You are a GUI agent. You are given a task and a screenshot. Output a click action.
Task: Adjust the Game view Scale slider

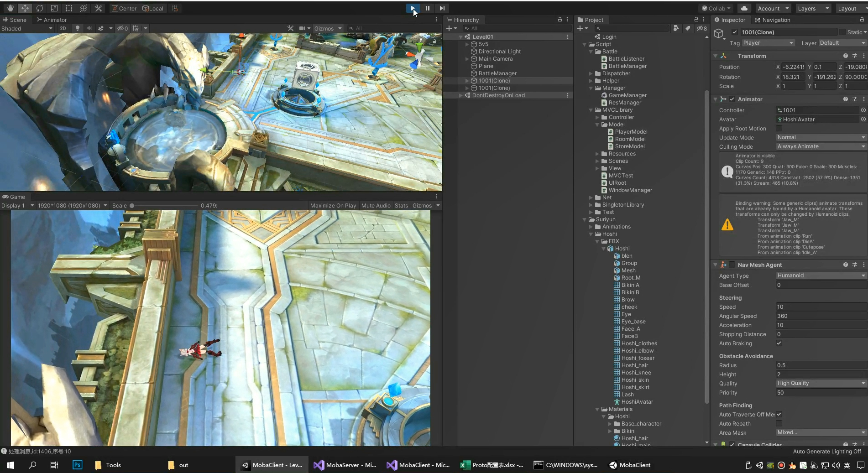(x=164, y=206)
